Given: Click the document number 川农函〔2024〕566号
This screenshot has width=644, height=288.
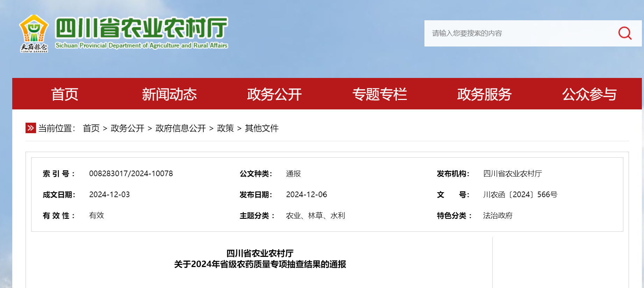Looking at the screenshot, I should coord(520,195).
